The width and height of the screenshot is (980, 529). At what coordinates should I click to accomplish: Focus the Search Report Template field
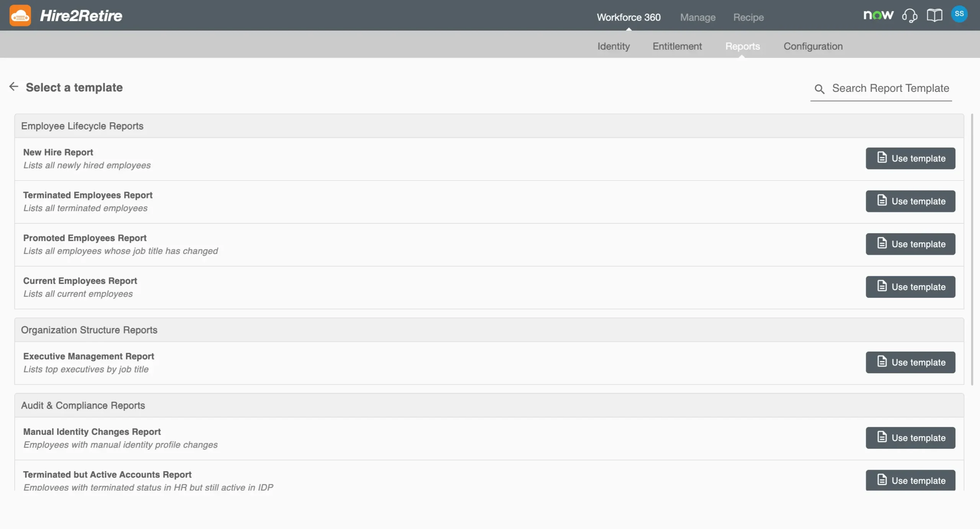click(890, 88)
